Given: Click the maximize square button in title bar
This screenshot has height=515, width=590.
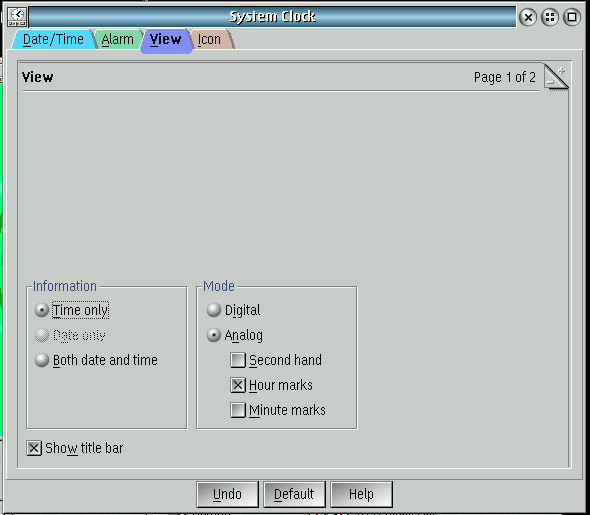Looking at the screenshot, I should click(x=572, y=17).
